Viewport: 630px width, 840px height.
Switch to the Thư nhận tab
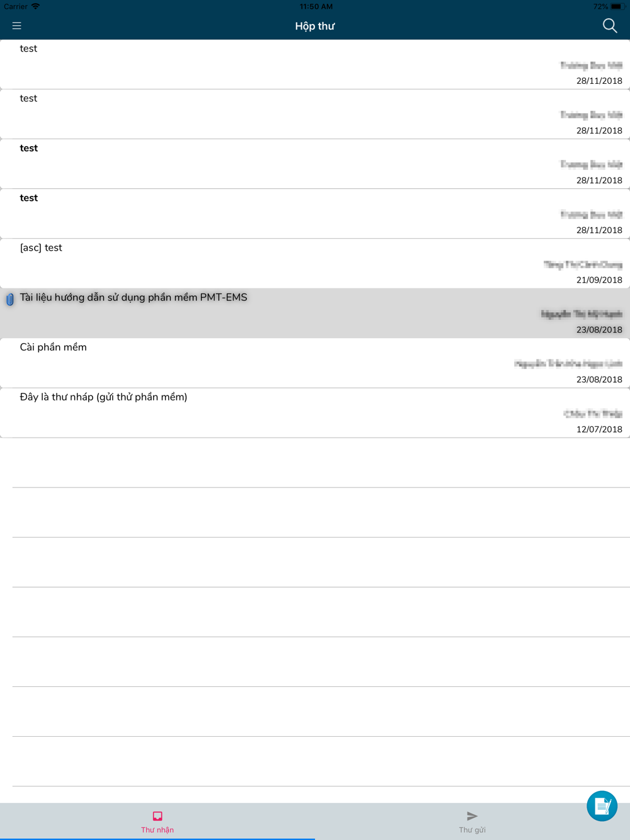pyautogui.click(x=157, y=821)
